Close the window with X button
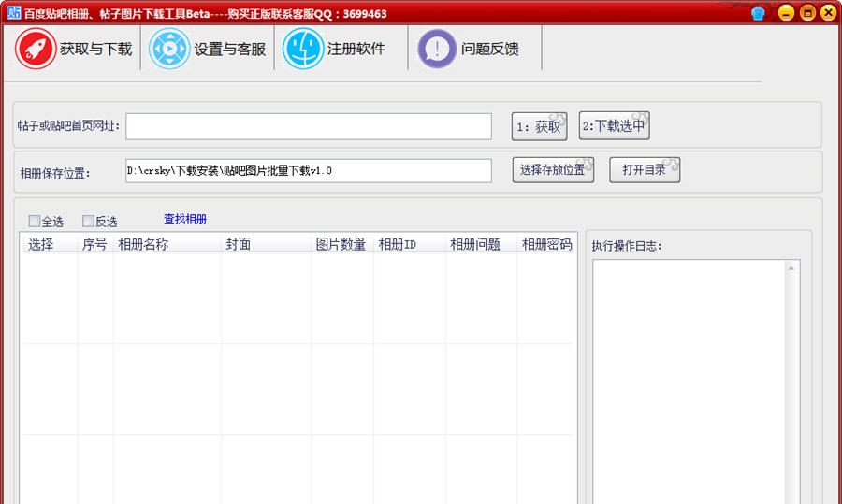842x504 pixels. [x=829, y=13]
